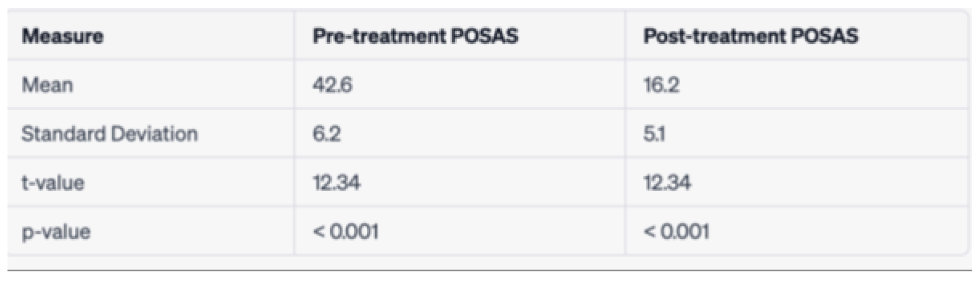The width and height of the screenshot is (980, 282).
Task: Select the Post-treatment POSAS column header
Action: tap(750, 36)
